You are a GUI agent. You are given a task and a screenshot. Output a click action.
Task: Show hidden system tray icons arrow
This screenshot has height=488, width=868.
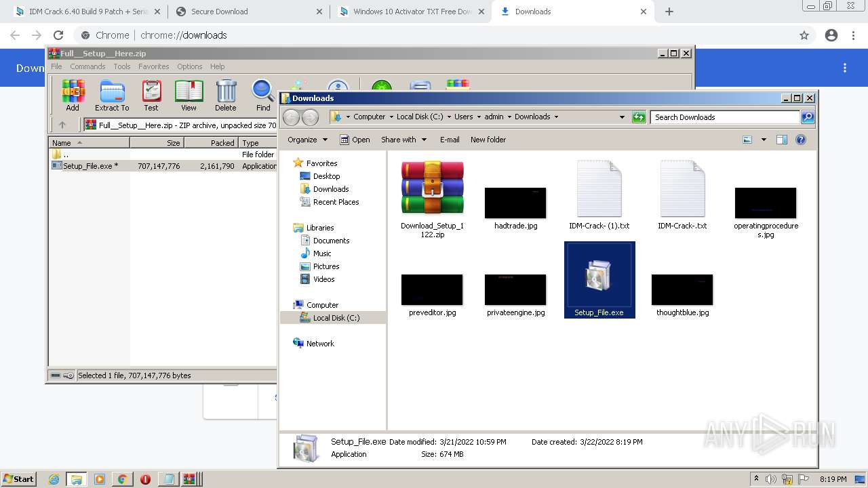pos(756,479)
